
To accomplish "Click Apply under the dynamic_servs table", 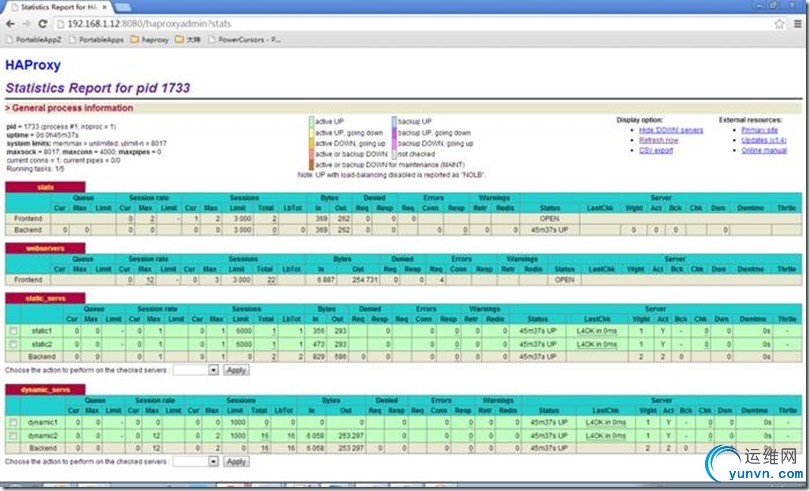I will pyautogui.click(x=235, y=462).
